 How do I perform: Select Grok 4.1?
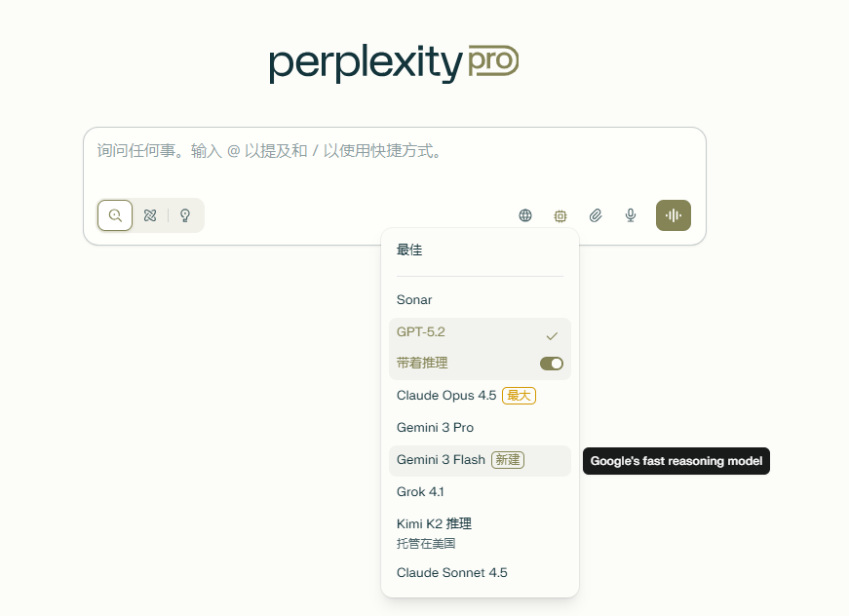click(x=420, y=491)
